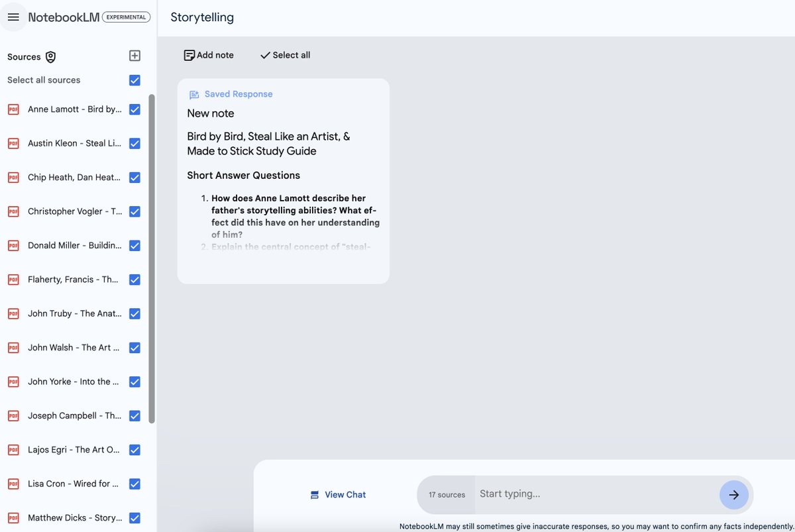Click PDF icon for Joseph Campbell source
Image resolution: width=795 pixels, height=532 pixels.
pos(13,416)
